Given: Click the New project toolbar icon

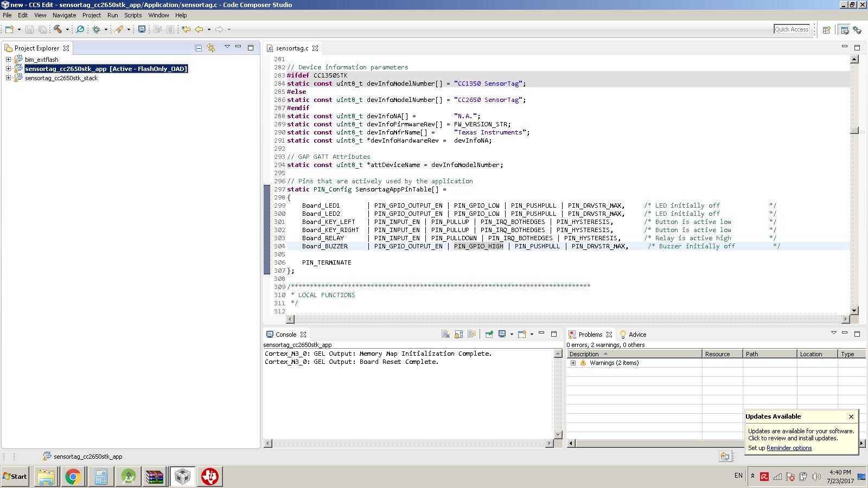Looking at the screenshot, I should [x=9, y=29].
